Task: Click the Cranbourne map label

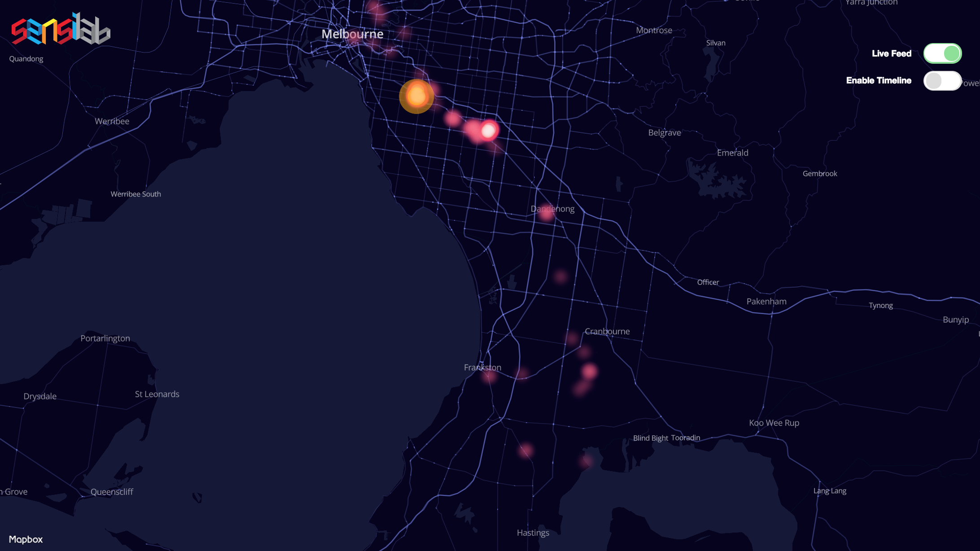Action: pos(607,332)
